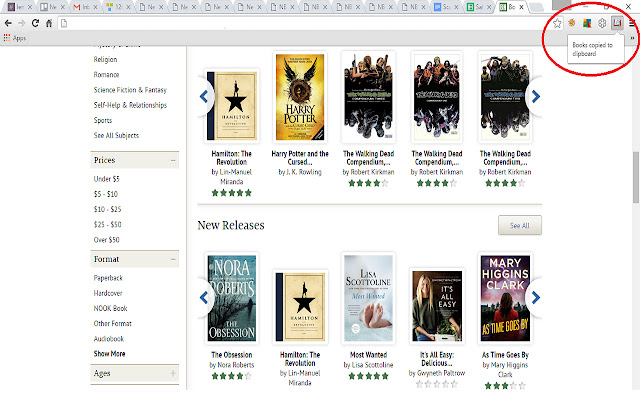Screen dimensions: 640x400
Task: Open Hamilton cover in top carousel
Action: 232,106
